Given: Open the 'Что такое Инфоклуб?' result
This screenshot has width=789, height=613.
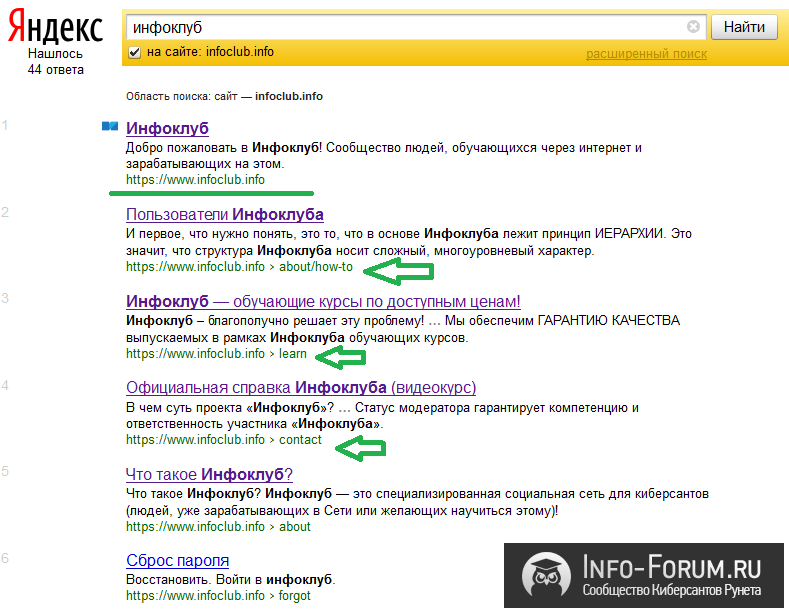Looking at the screenshot, I should (209, 474).
